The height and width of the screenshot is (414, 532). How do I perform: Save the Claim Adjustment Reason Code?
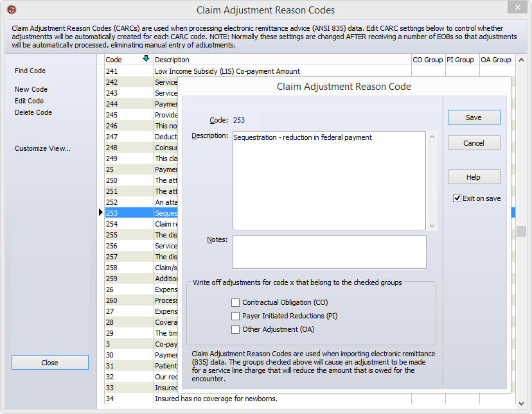coord(474,118)
